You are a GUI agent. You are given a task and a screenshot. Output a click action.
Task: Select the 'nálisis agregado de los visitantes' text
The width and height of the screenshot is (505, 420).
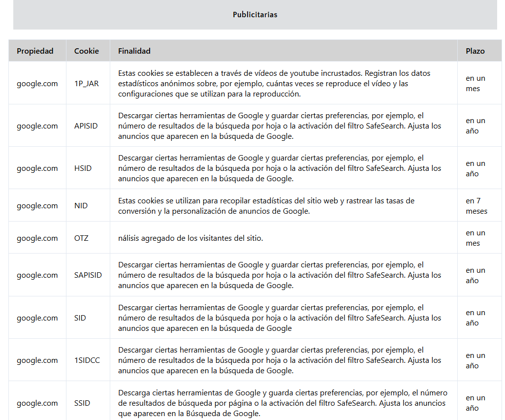pos(190,238)
